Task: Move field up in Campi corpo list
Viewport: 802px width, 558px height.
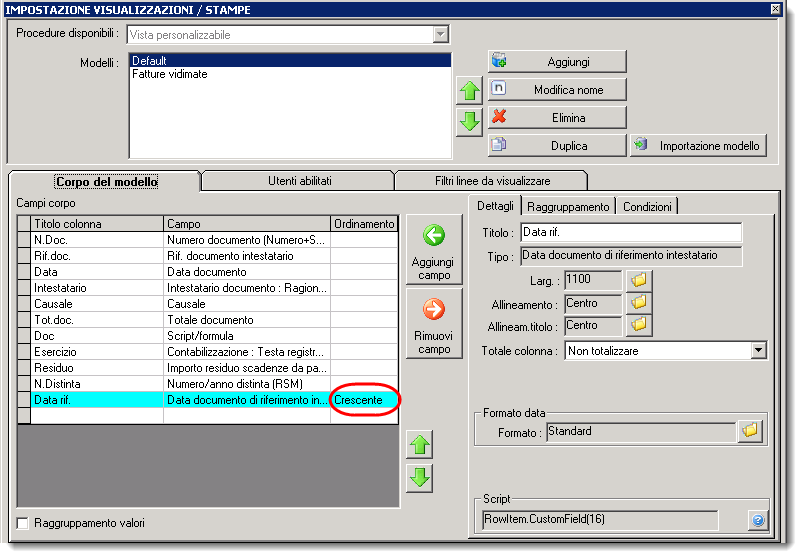Action: [419, 445]
